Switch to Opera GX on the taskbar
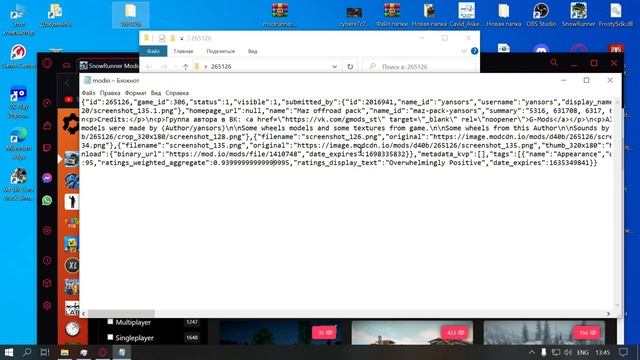This screenshot has width=640, height=360. click(x=102, y=352)
